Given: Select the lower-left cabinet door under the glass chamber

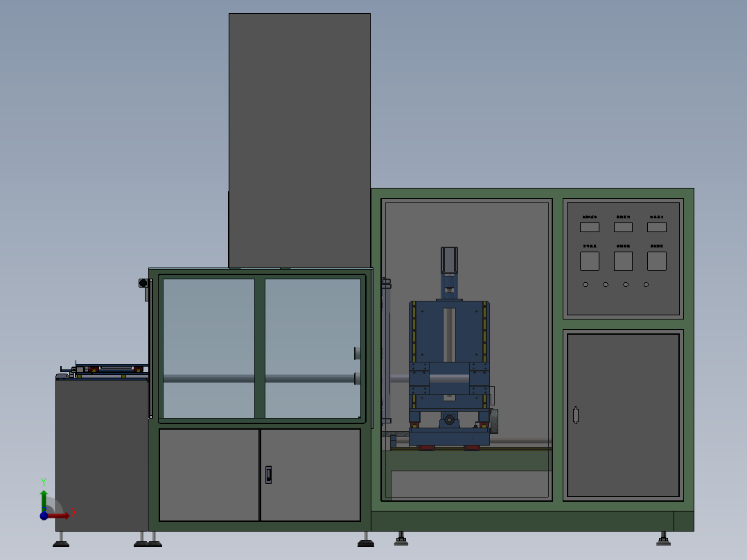Looking at the screenshot, I should point(209,475).
